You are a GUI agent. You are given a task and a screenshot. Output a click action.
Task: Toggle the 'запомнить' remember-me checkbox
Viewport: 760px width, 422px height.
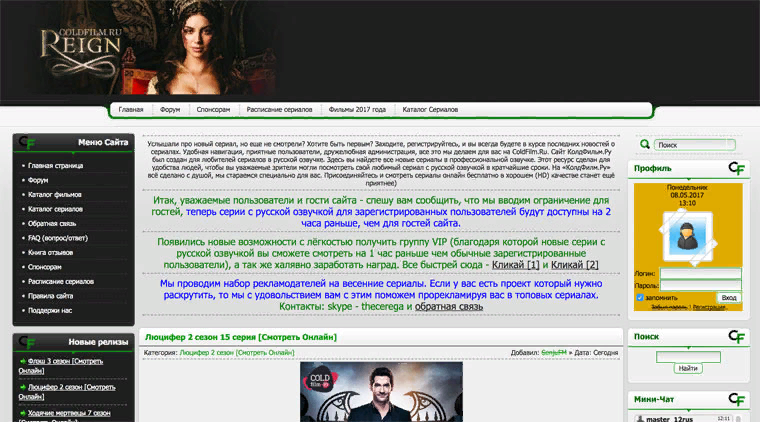[640, 297]
